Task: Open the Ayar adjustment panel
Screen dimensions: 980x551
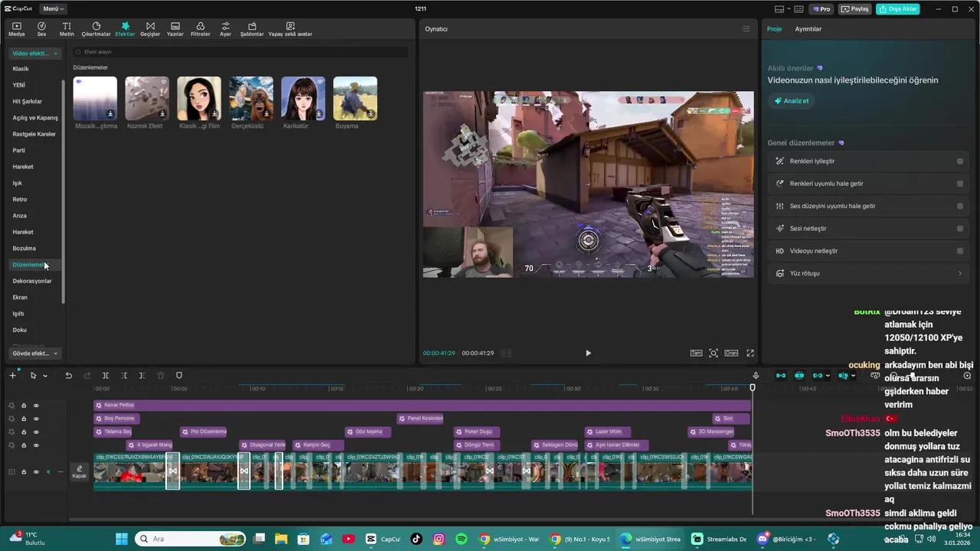Action: 225,29
